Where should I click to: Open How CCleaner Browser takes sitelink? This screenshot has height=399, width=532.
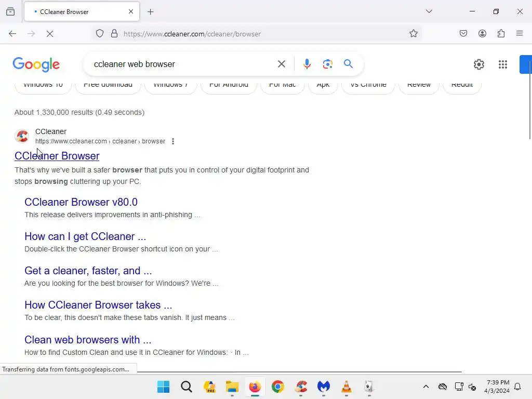pyautogui.click(x=98, y=304)
